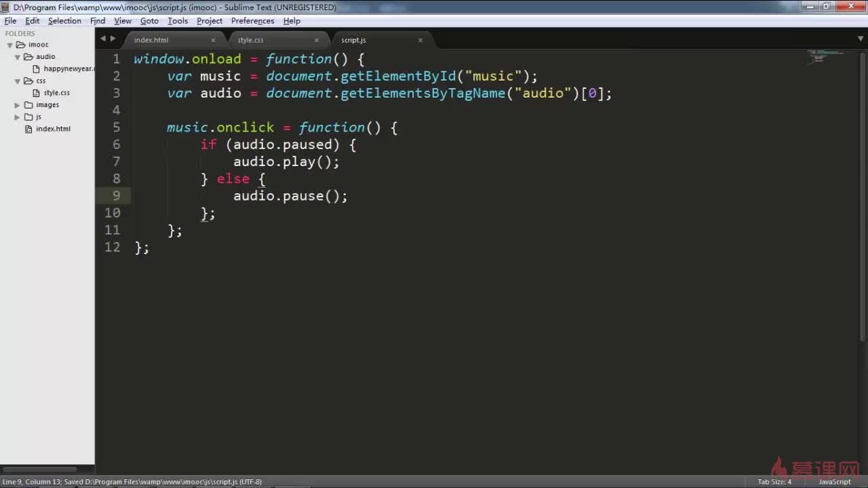
Task: Click line number 12 in the gutter
Action: pos(113,247)
